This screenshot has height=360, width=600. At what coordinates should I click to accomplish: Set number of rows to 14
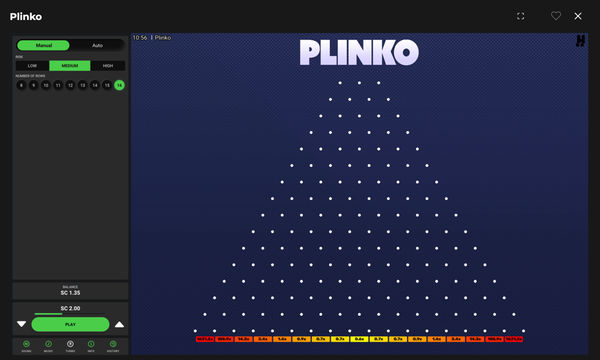coord(95,85)
